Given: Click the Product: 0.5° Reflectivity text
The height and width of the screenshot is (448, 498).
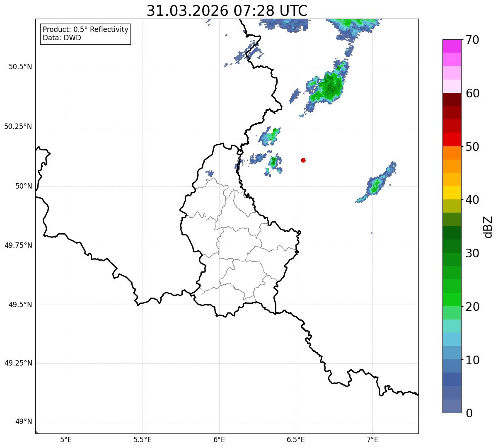Looking at the screenshot, I should tap(86, 30).
